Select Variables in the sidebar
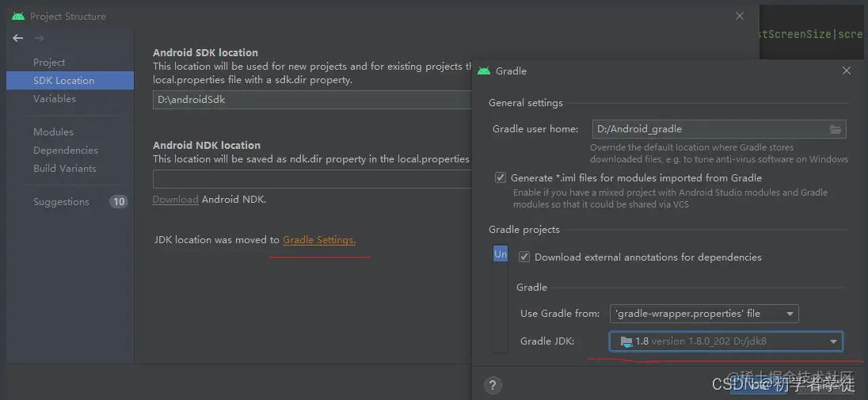868x400 pixels. tap(54, 99)
